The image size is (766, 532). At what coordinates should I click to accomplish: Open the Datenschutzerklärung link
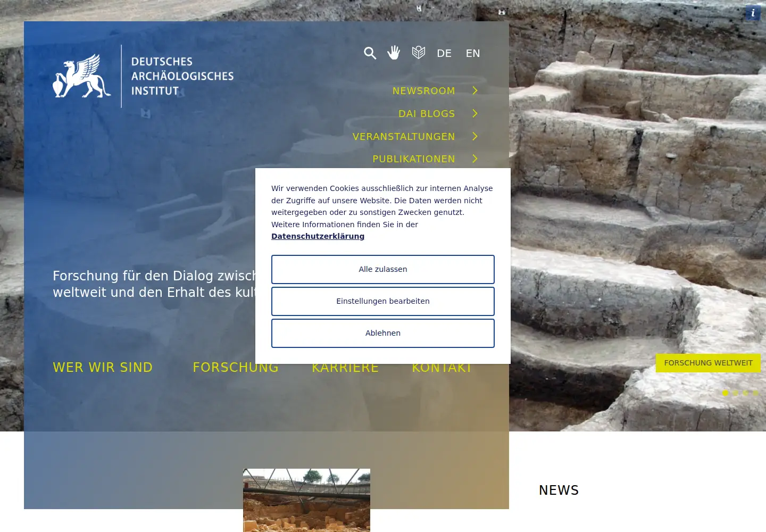coord(318,236)
